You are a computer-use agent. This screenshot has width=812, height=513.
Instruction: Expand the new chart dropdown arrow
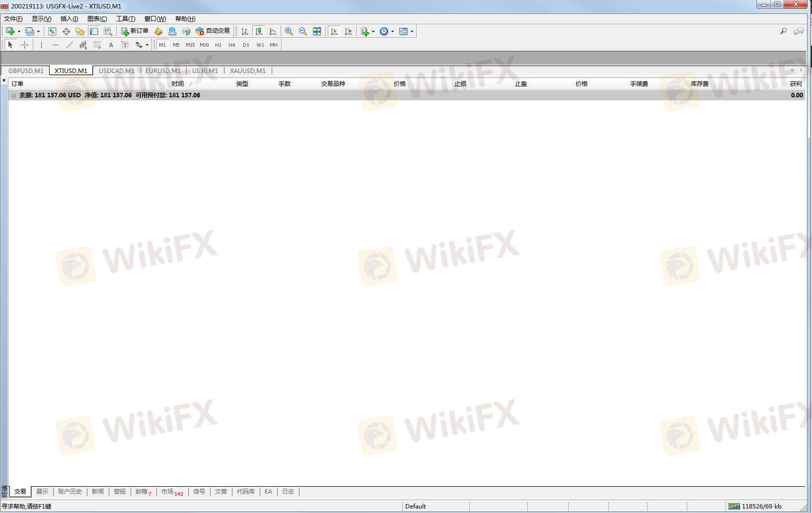19,31
